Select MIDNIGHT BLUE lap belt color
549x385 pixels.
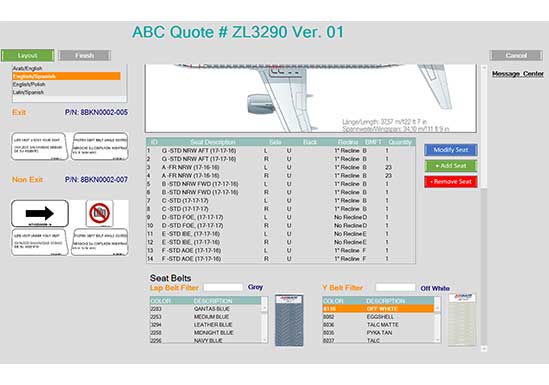pos(206,332)
